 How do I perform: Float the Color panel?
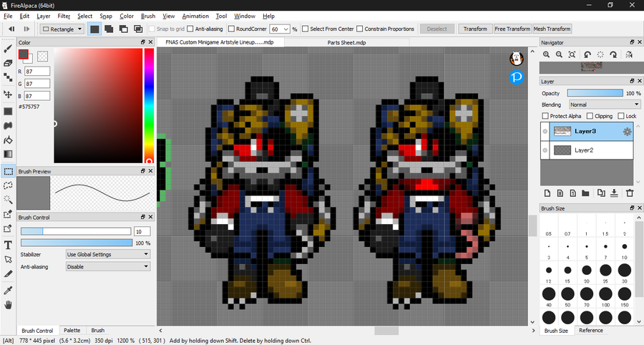(x=143, y=42)
